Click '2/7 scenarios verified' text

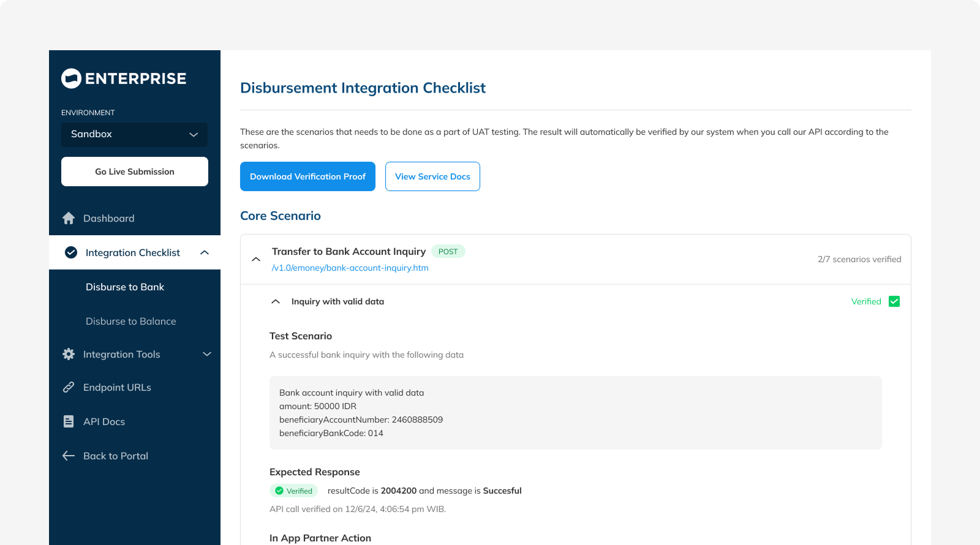pyautogui.click(x=859, y=259)
